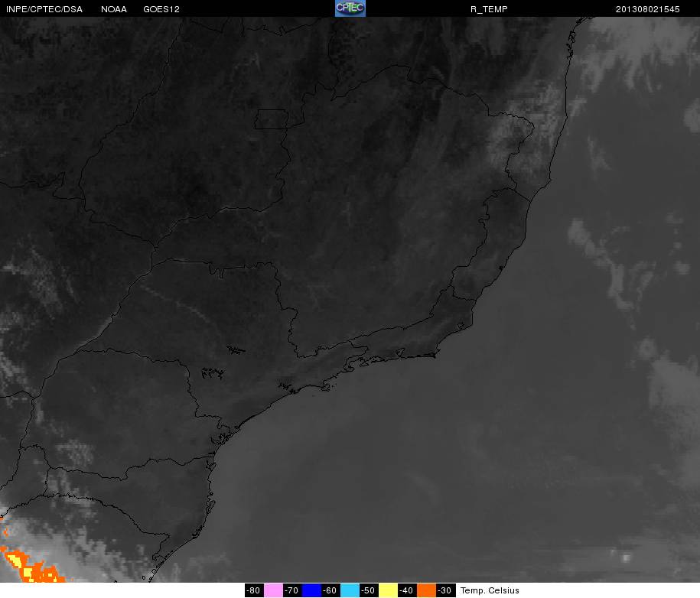Image resolution: width=700 pixels, height=598 pixels.
Task: Click the -50 legend temperature label
Action: point(368,590)
